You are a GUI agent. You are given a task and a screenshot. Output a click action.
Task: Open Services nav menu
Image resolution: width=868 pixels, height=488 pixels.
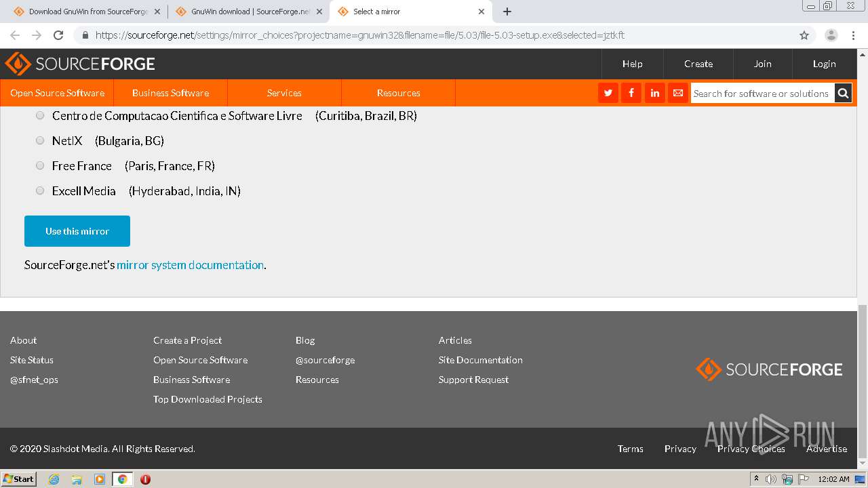pyautogui.click(x=284, y=93)
